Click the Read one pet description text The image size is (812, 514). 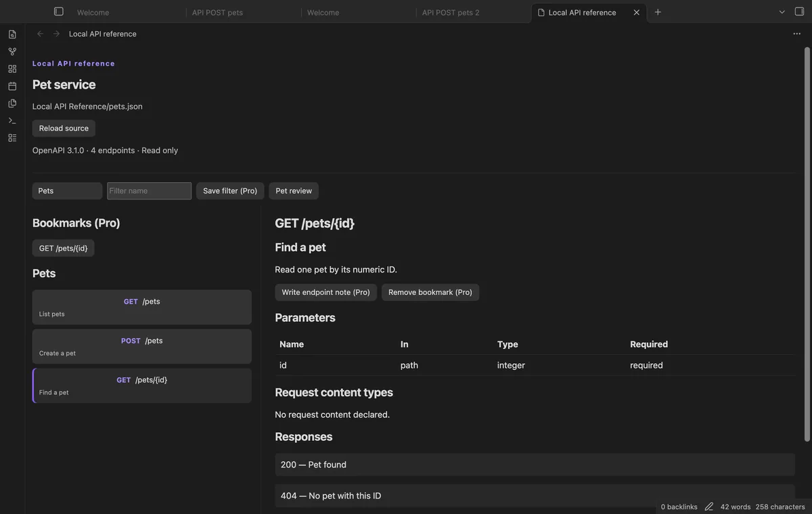point(336,269)
